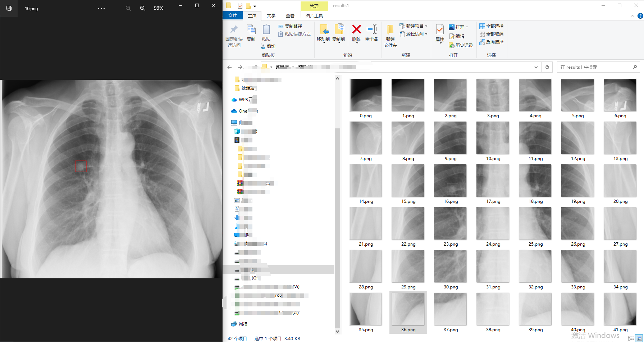Screen dimensions: 644x342
Task: Open the photo viewer three-dots menu
Action: point(101,8)
